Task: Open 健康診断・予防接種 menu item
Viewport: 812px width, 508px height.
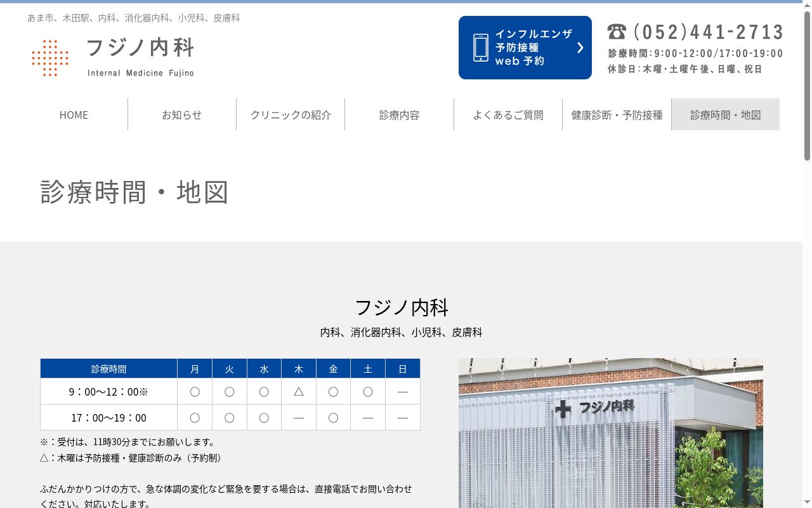Action: (617, 115)
